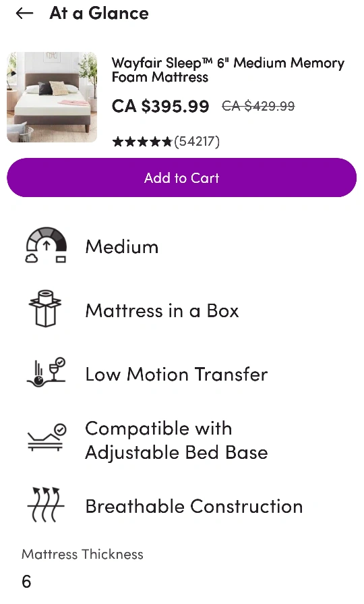
Task: Select the Breathable Construction text
Action: tap(194, 506)
